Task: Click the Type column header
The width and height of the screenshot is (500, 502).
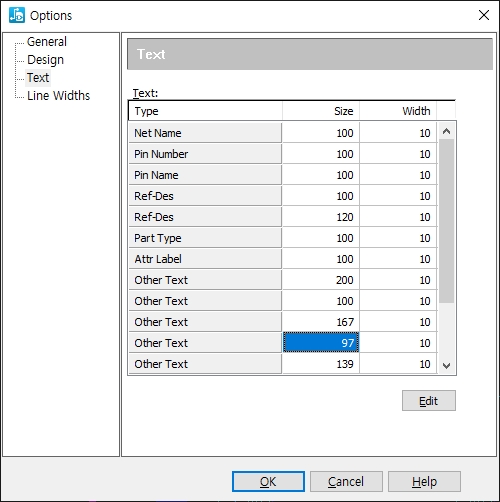Action: coord(205,111)
